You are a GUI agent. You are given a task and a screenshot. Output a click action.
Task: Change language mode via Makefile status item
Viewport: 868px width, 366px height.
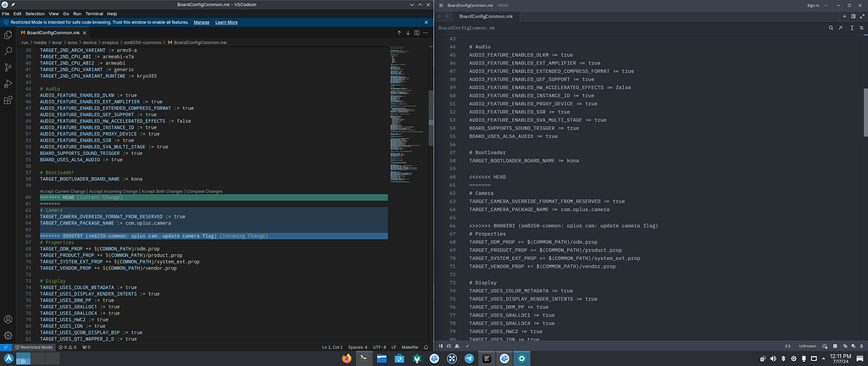(x=410, y=347)
